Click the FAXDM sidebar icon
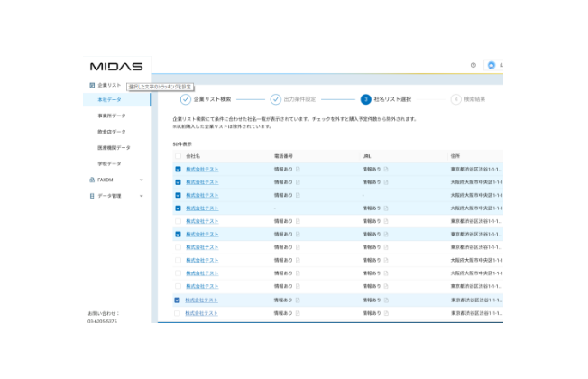 click(x=92, y=180)
